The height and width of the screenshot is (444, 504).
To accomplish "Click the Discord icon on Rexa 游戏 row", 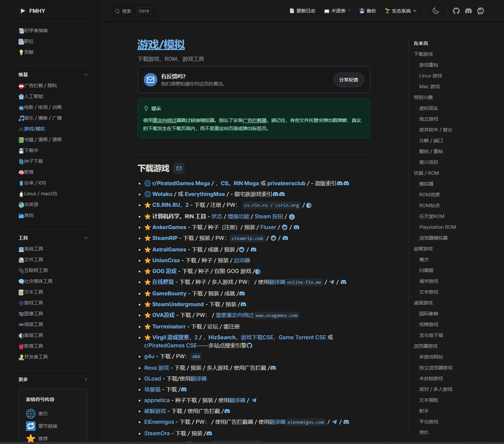I will 273,368.
